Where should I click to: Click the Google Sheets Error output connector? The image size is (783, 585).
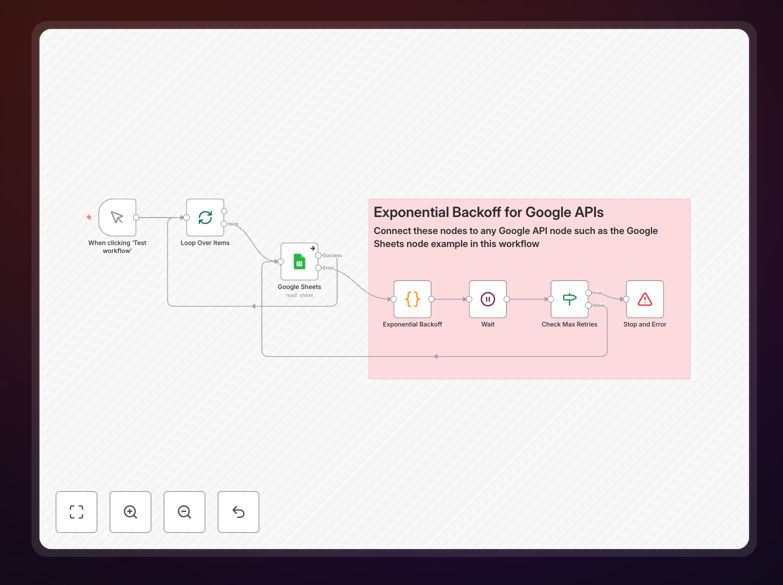318,268
